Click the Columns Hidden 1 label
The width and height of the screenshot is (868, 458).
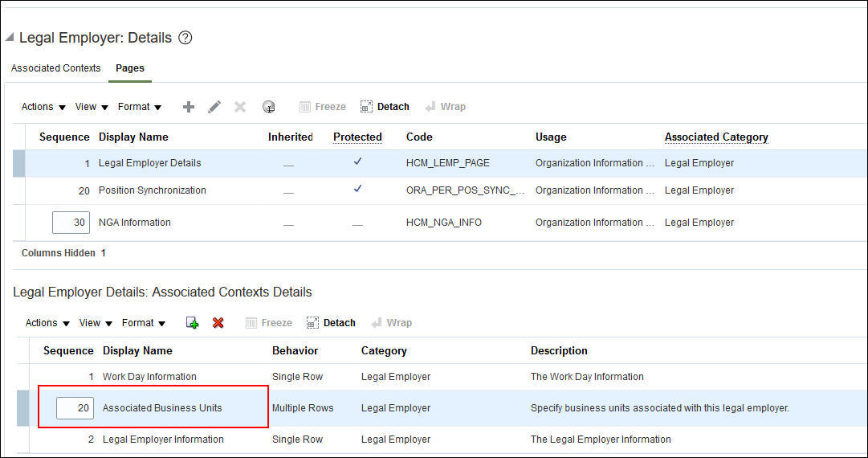[x=63, y=252]
